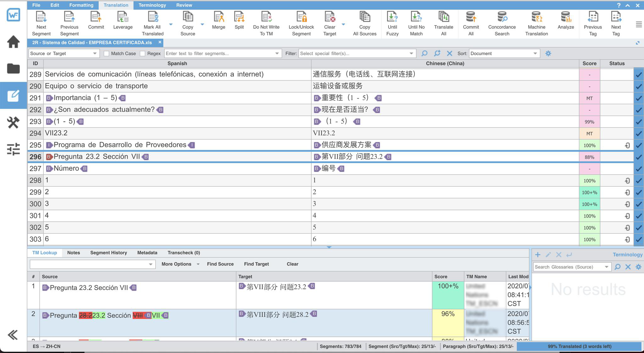This screenshot has width=644, height=353.
Task: Expand Clear Target dropdown arrow
Action: [343, 24]
